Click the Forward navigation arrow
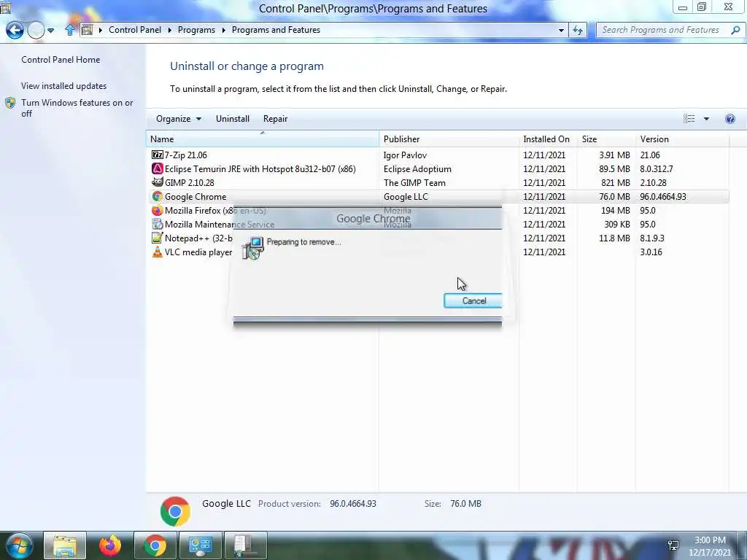Screen dimensions: 747x560 (x=36, y=30)
